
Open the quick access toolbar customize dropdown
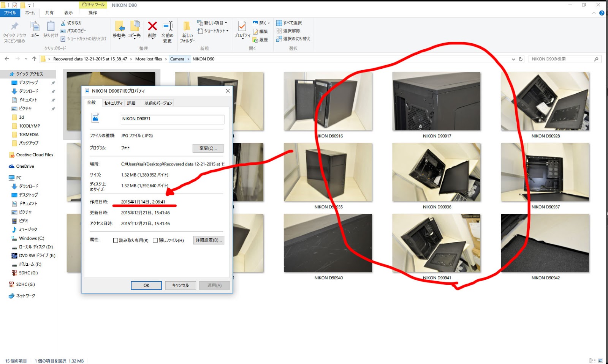click(x=29, y=5)
